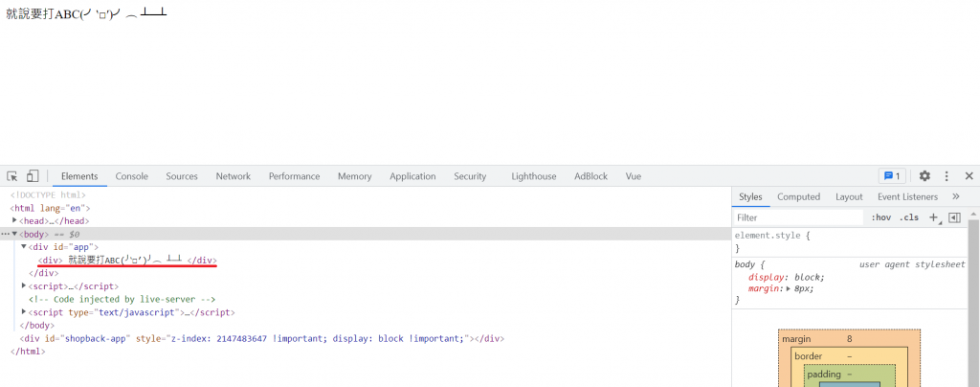Toggle the .cls classes button

909,217
